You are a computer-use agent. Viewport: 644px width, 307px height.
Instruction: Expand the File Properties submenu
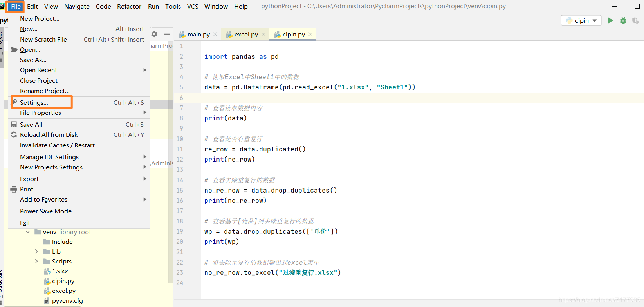click(x=79, y=113)
